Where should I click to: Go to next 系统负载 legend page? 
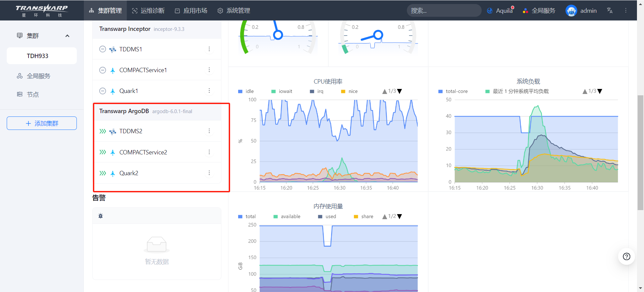[600, 91]
